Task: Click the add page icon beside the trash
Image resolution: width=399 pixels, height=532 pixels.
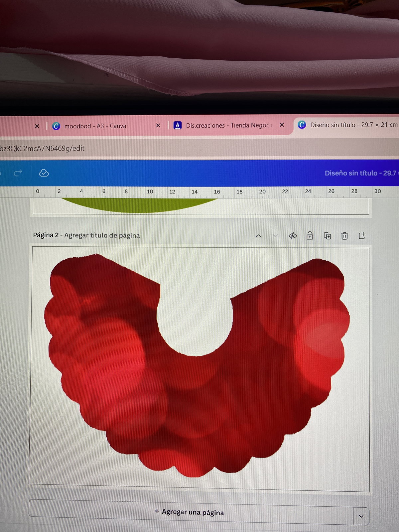Action: (x=362, y=236)
